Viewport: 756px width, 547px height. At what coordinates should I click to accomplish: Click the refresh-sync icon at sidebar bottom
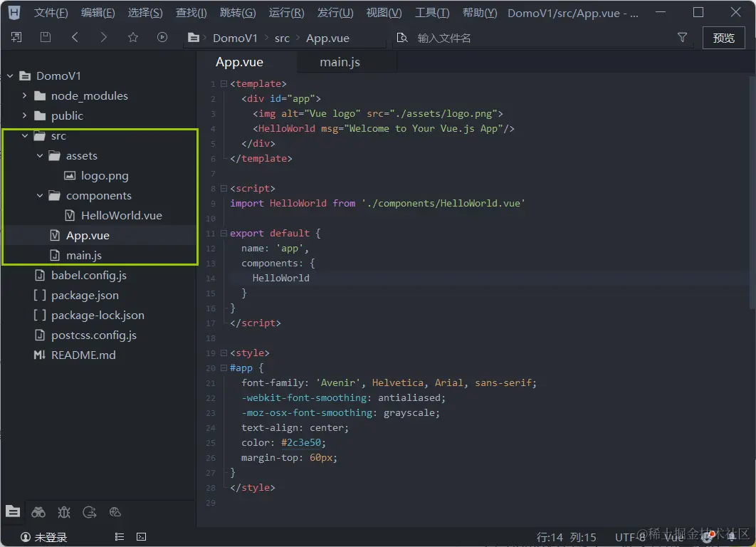click(x=90, y=512)
